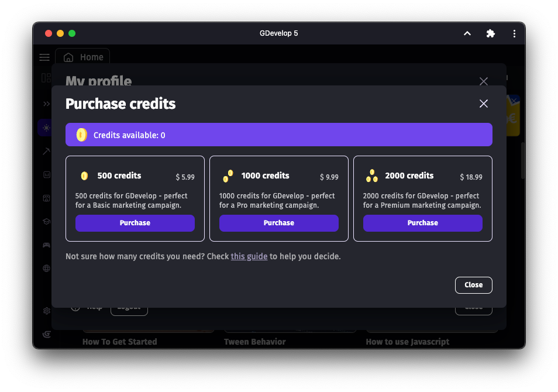Open the Tween Behavior tutorial card
The image size is (558, 392).
255,341
